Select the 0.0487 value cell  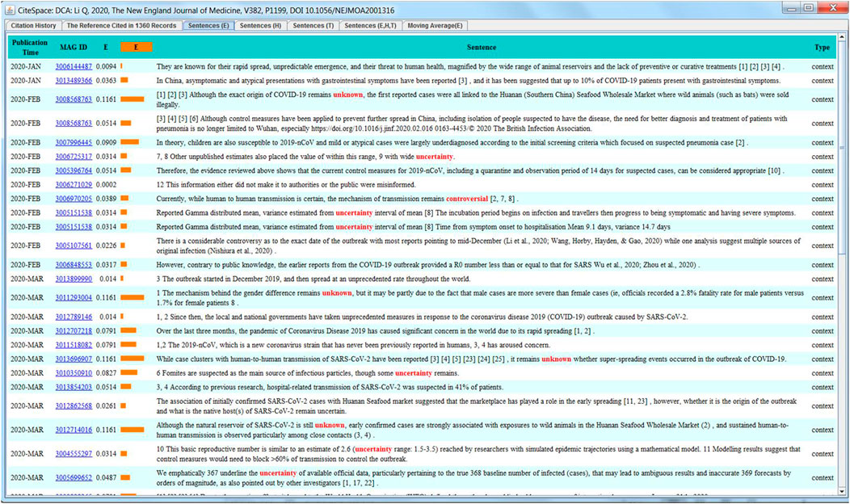tap(107, 477)
